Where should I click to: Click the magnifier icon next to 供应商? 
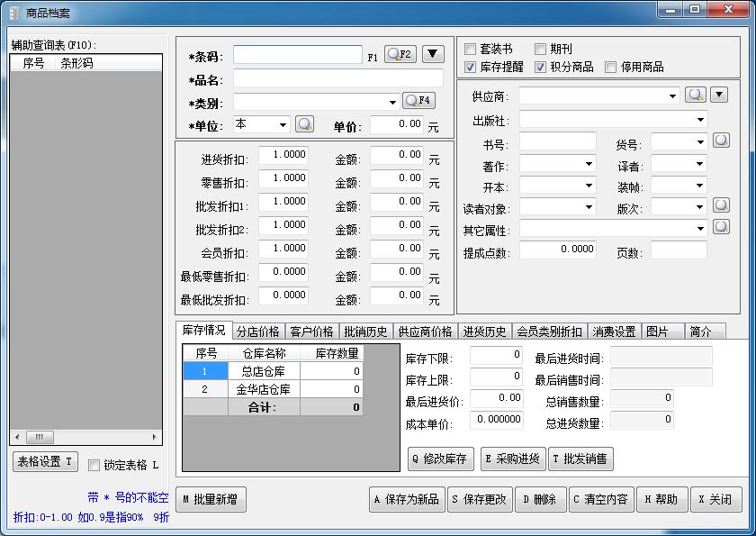point(695,95)
